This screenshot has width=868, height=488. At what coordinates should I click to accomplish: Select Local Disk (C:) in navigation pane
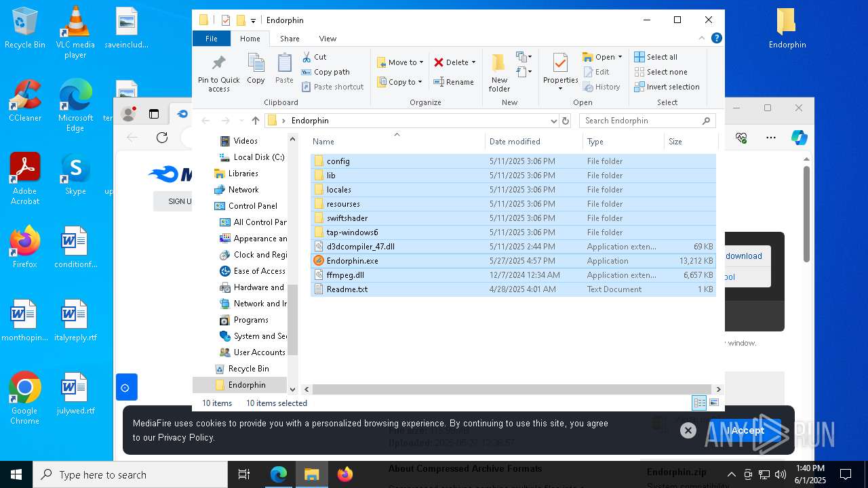pos(252,157)
